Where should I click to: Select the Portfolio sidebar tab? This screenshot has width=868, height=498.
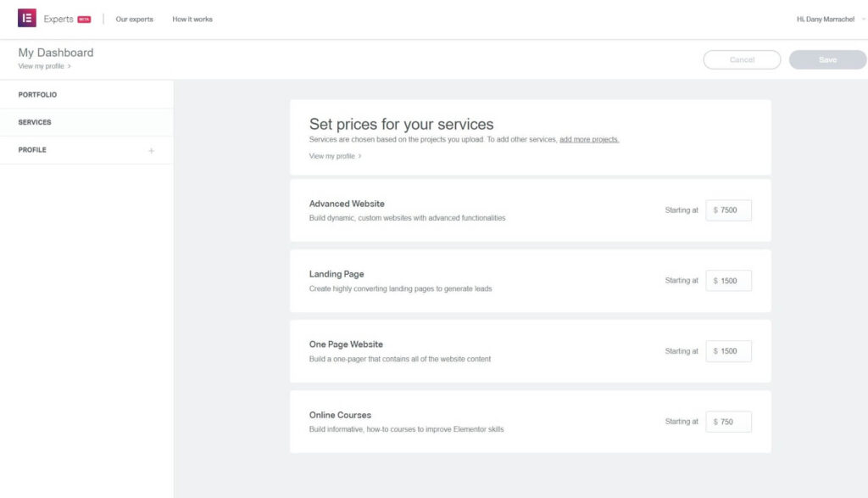click(37, 95)
